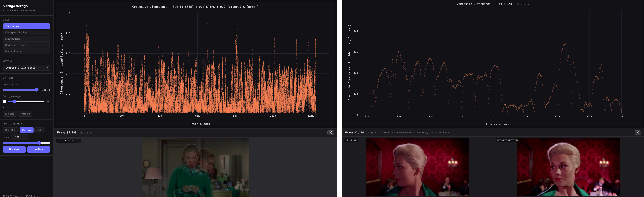Choose Overlay frame preview mode
Image resolution: width=644 pixels, height=197 pixels.
coord(27,130)
